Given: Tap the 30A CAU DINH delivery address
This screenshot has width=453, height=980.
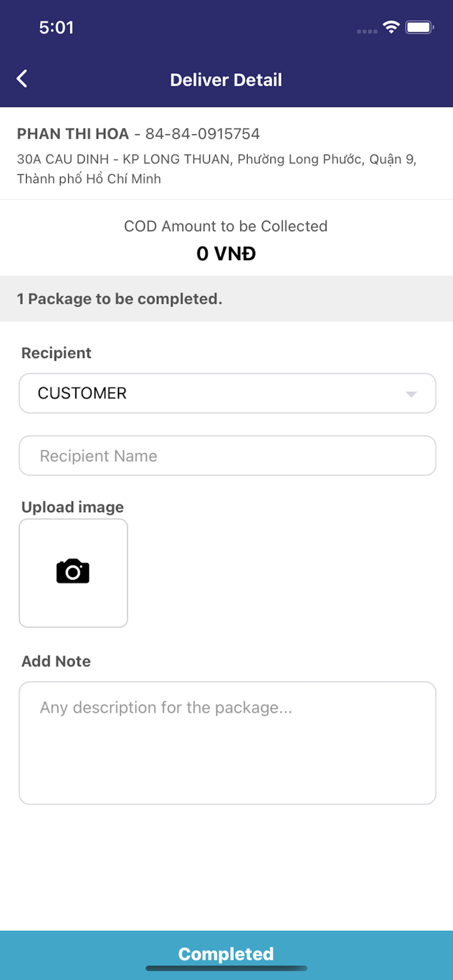Looking at the screenshot, I should [x=216, y=169].
